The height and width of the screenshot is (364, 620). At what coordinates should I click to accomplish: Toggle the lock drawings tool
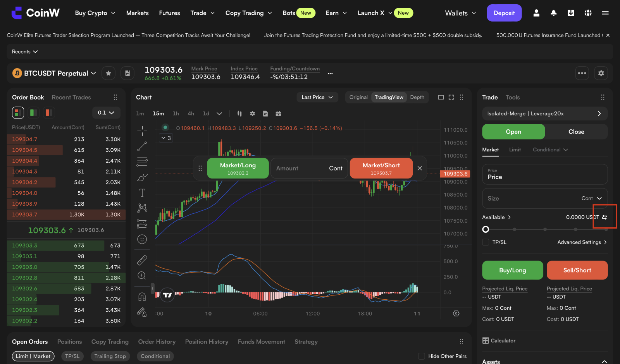(x=142, y=312)
